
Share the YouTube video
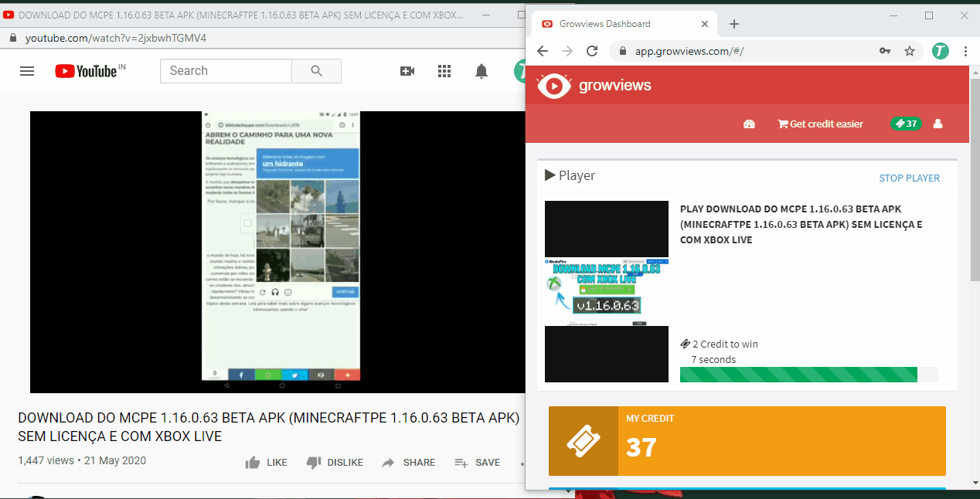408,463
